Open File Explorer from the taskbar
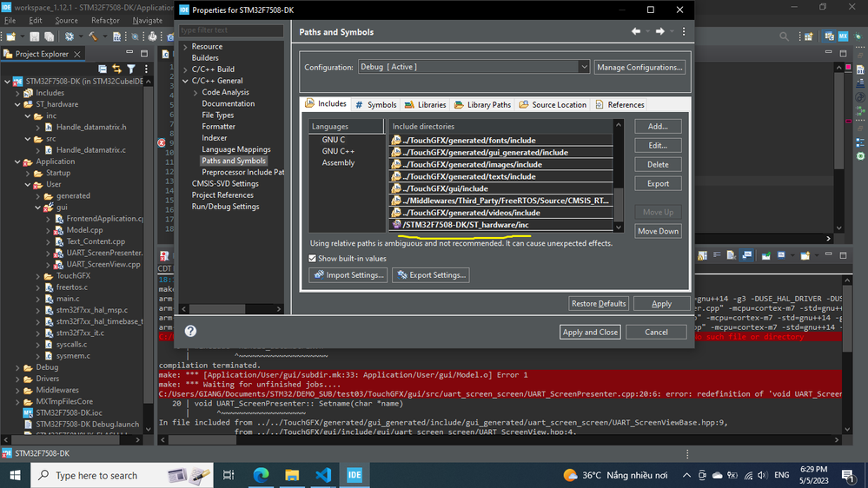The image size is (868, 488). (x=292, y=475)
